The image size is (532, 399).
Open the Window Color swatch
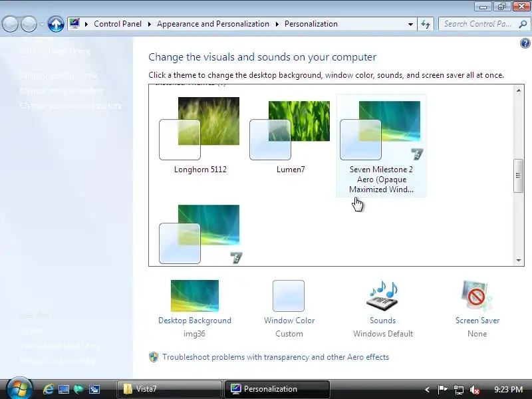tap(289, 296)
